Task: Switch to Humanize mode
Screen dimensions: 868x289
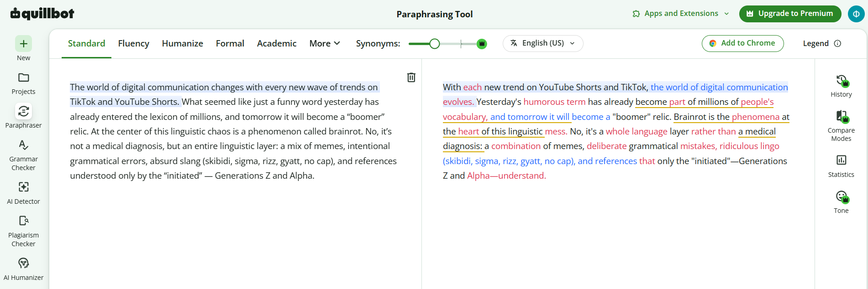Action: click(182, 43)
